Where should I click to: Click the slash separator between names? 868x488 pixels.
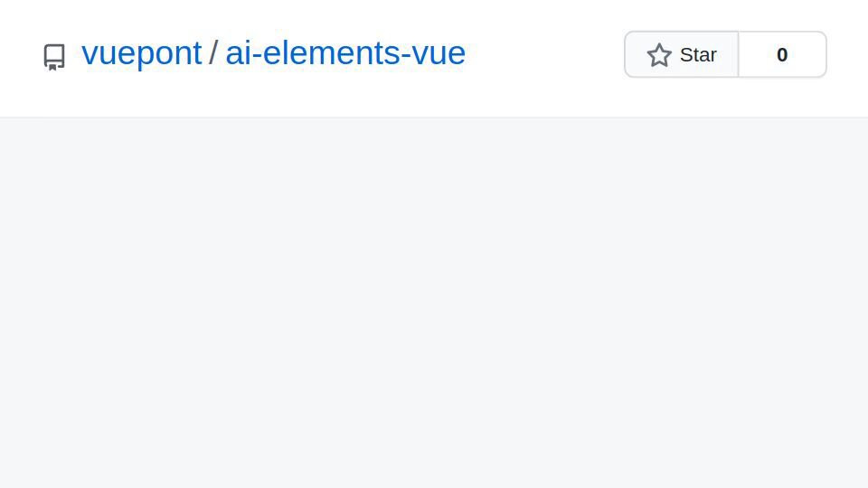(x=213, y=53)
